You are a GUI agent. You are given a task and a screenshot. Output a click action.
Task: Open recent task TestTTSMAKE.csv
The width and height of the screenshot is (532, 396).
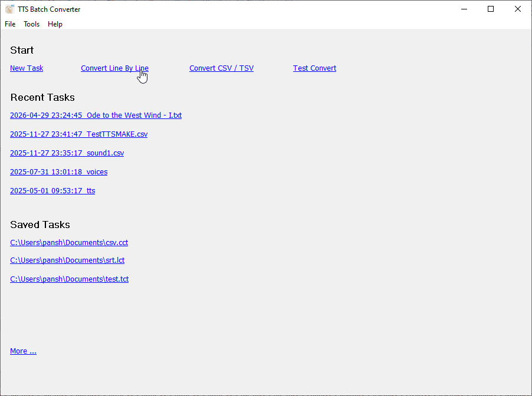78,134
